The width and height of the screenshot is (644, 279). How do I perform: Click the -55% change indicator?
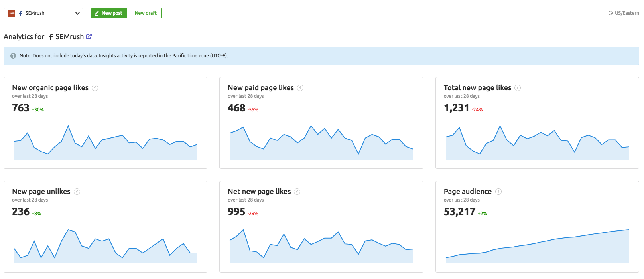point(253,110)
